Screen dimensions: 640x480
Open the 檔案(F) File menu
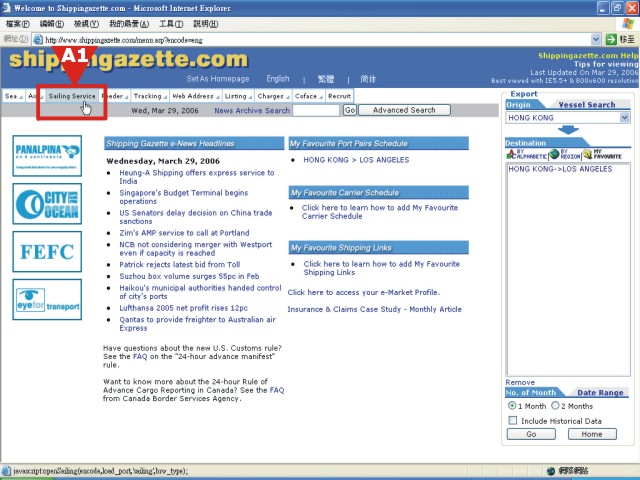[18, 24]
